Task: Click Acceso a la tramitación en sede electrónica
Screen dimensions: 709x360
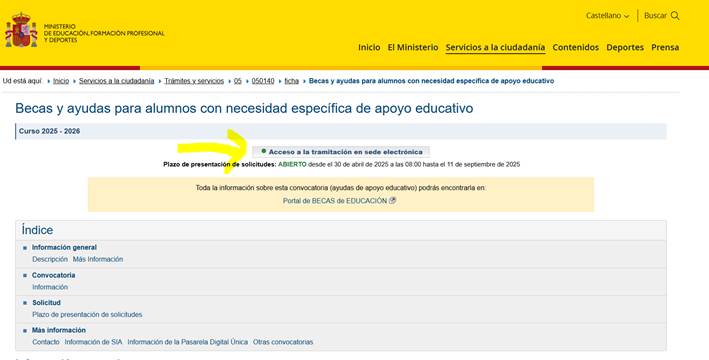Action: (x=341, y=152)
